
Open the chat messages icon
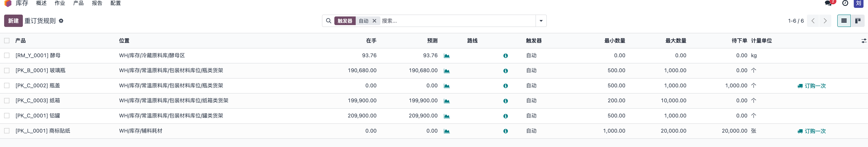click(x=828, y=3)
